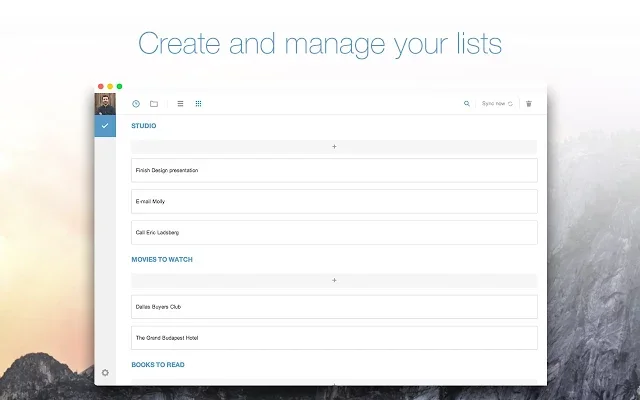Click the clock history icon in toolbar
640x400 pixels.
(136, 103)
